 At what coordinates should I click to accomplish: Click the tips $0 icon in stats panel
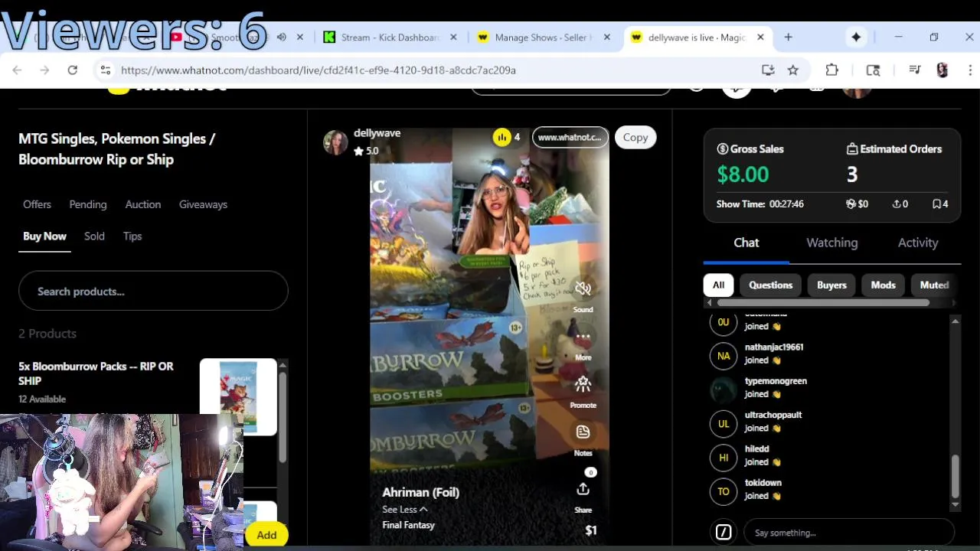click(x=850, y=204)
